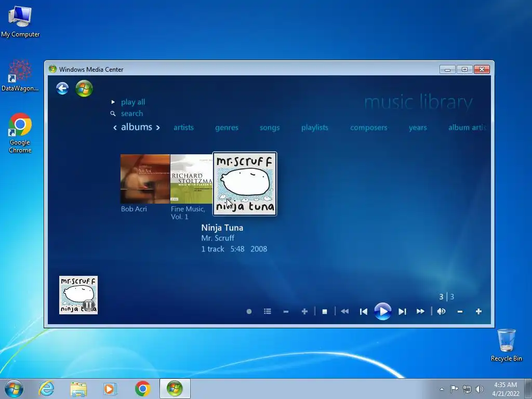Switch to artists view
This screenshot has height=399, width=532.
coord(183,128)
